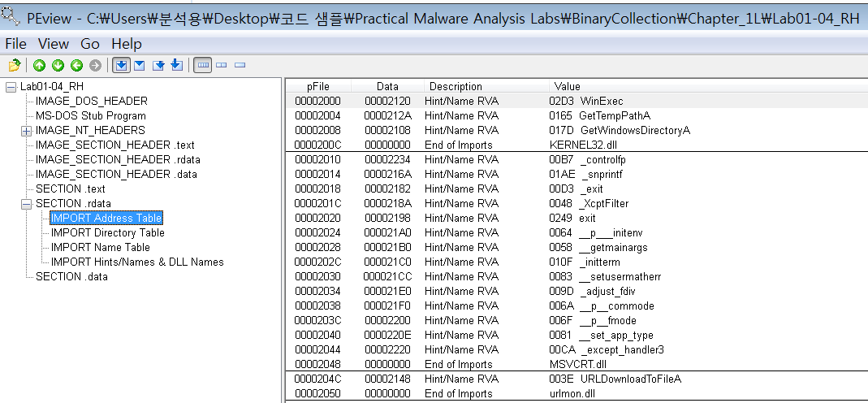The height and width of the screenshot is (403, 868).
Task: Select the GetTempPathA import row
Action: [x=577, y=115]
